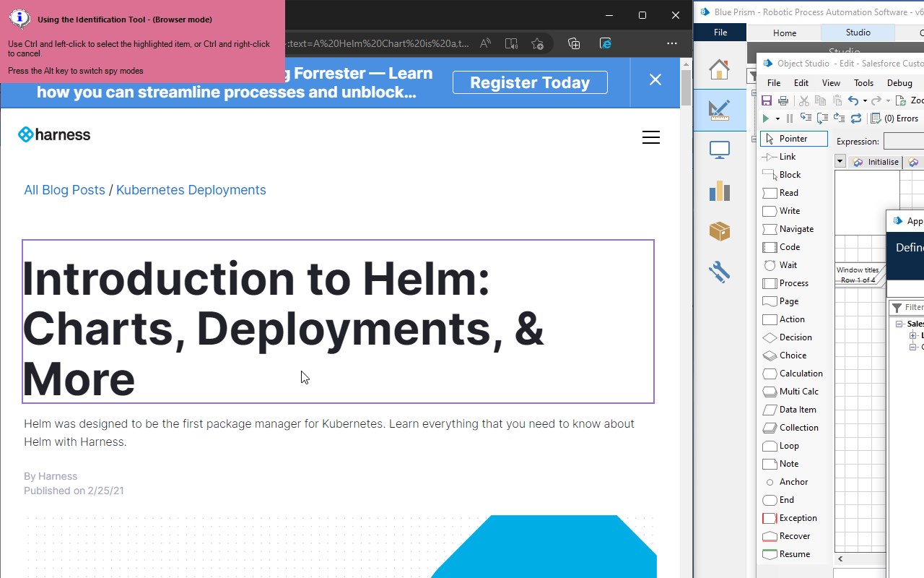The width and height of the screenshot is (924, 578).
Task: Select the Wait stage tool
Action: [x=780, y=265]
